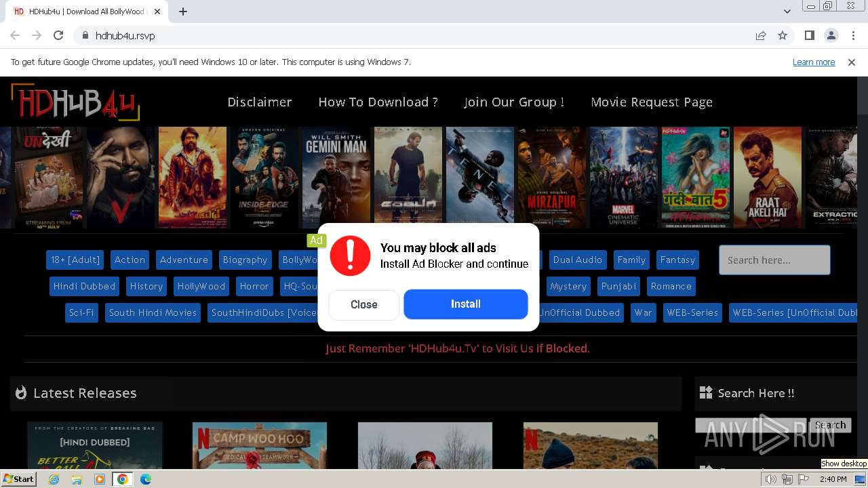Viewport: 868px width, 488px height.
Task: Click the site lock icon in the address bar
Action: (85, 35)
